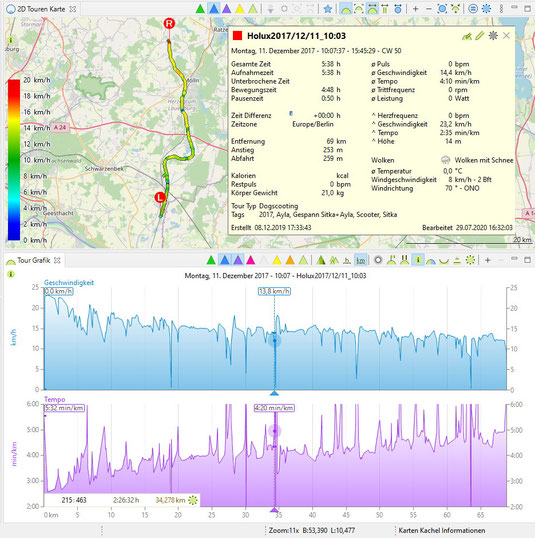Toggle blue speed graph in chart toolbar
Screen dimensions: 535x538
(224, 260)
